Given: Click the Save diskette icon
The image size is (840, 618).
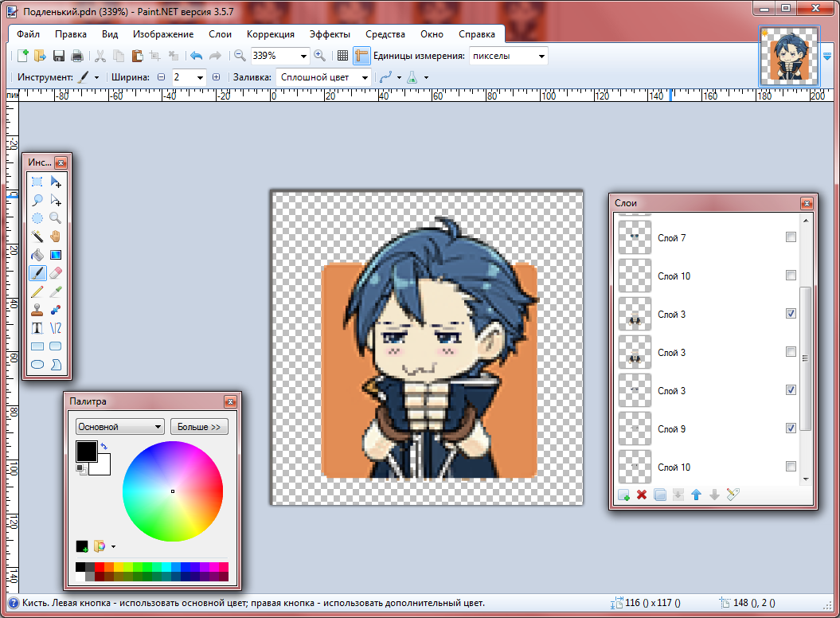Looking at the screenshot, I should click(59, 56).
